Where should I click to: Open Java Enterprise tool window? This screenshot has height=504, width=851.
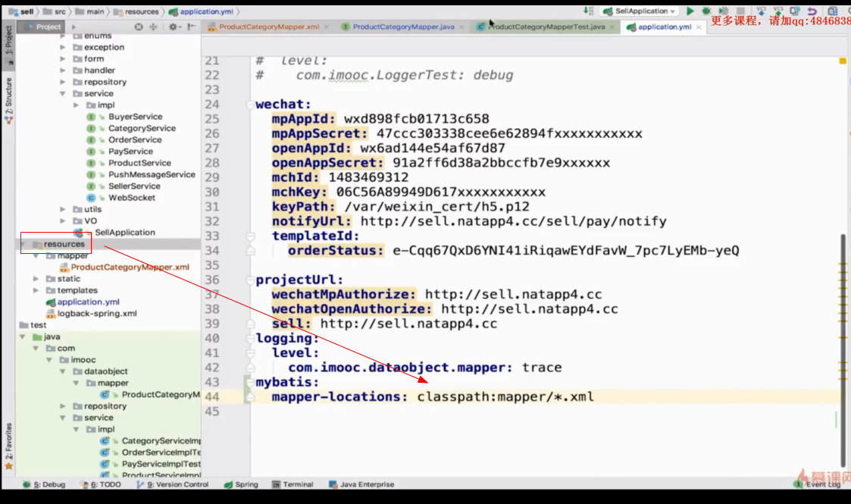pyautogui.click(x=362, y=484)
